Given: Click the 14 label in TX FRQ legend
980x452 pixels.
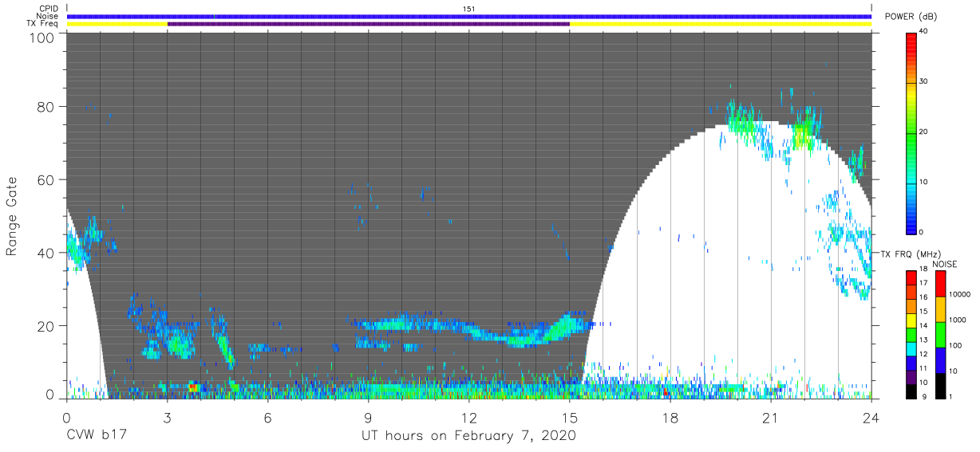Looking at the screenshot, I should (923, 327).
